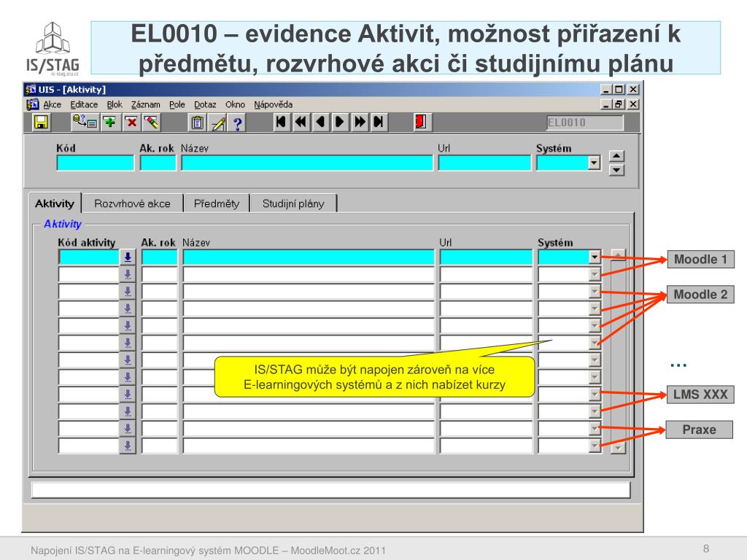
Task: Click the clipboard list toolbar icon
Action: click(197, 122)
